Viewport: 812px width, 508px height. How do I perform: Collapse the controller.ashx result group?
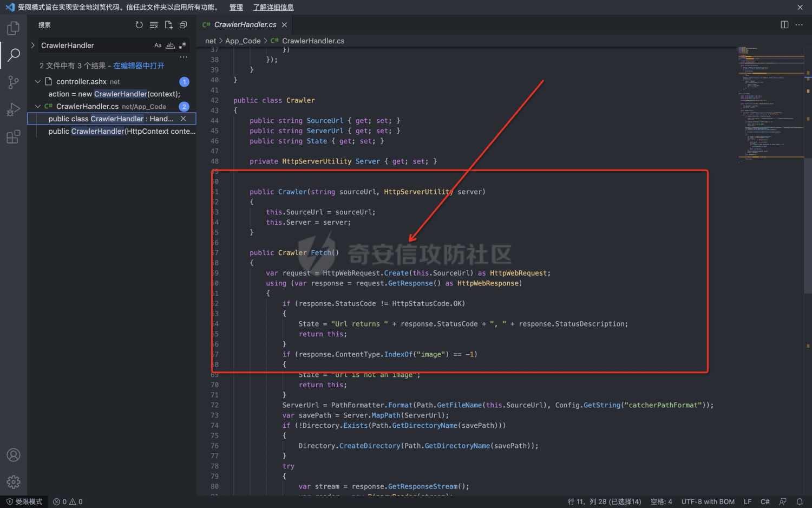tap(37, 82)
